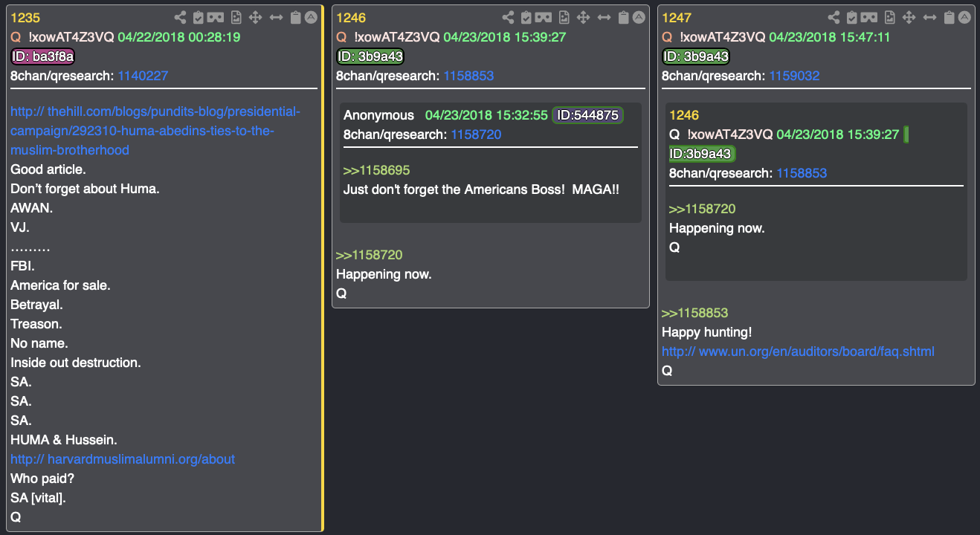980x535 pixels.
Task: Open post number 1158853 inside quoted post 1246
Action: point(802,173)
